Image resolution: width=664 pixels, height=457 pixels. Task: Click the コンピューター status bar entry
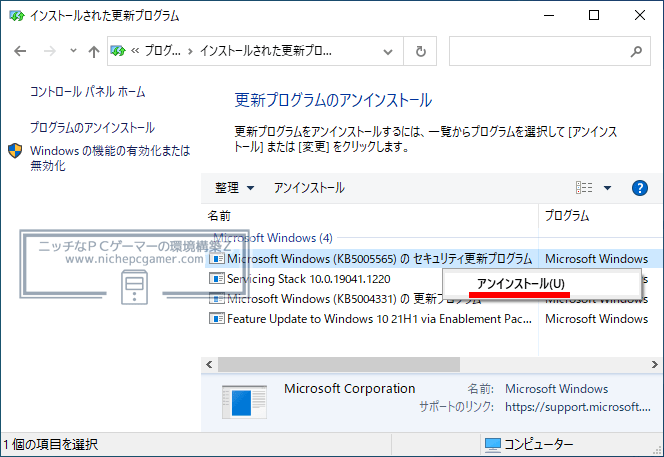(x=529, y=444)
